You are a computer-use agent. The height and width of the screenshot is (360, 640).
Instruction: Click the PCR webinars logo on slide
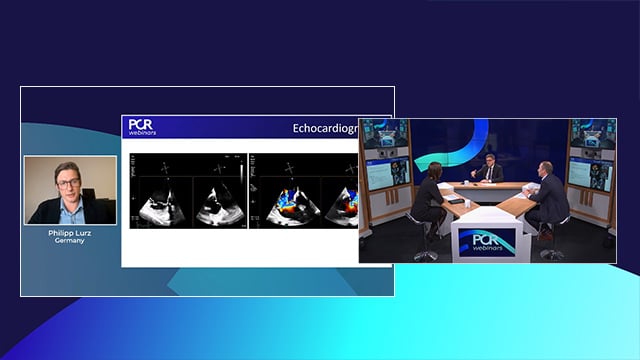tap(142, 127)
